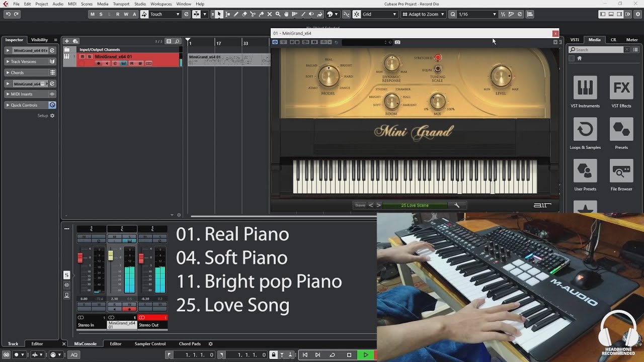Viewport: 644px width, 362px height.
Task: Toggle global Solo S state button
Action: [101, 14]
